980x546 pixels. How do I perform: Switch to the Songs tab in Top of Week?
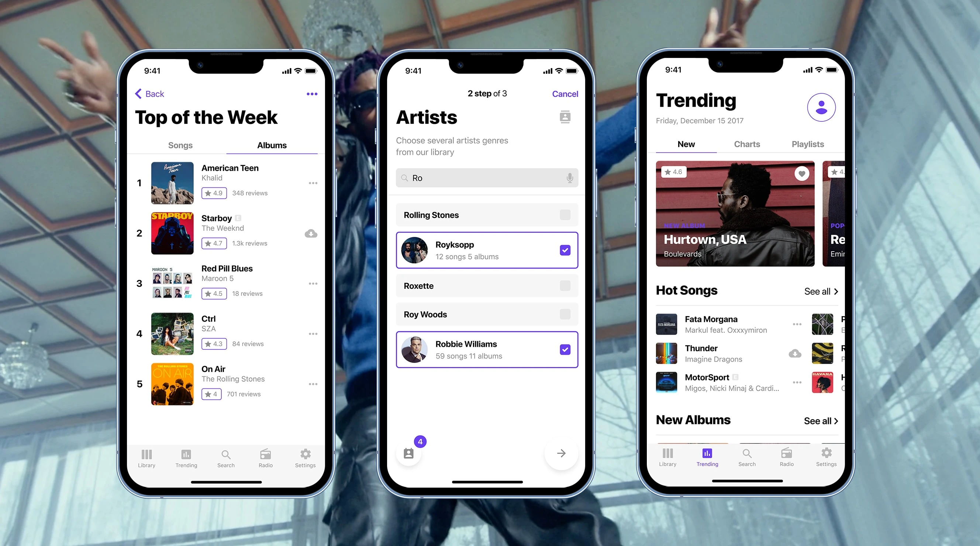click(180, 145)
